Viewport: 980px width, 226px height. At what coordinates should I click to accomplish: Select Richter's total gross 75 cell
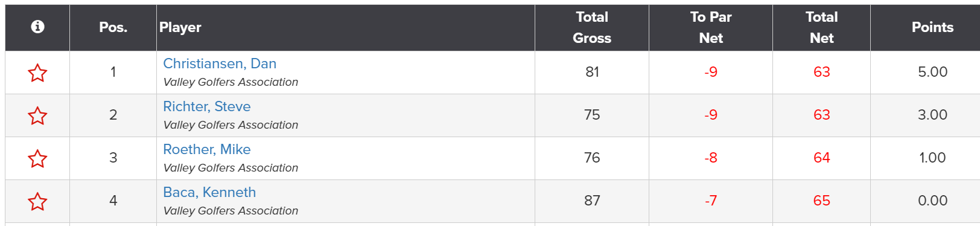592,115
